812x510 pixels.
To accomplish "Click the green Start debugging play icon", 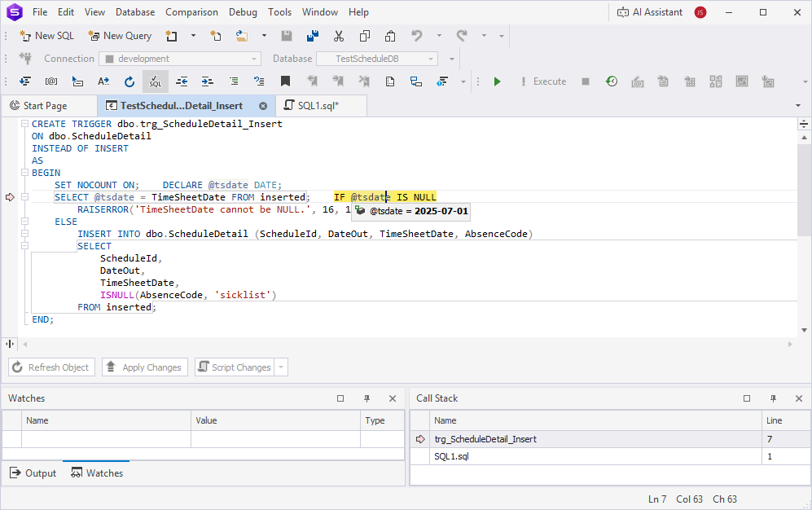I will coord(497,81).
